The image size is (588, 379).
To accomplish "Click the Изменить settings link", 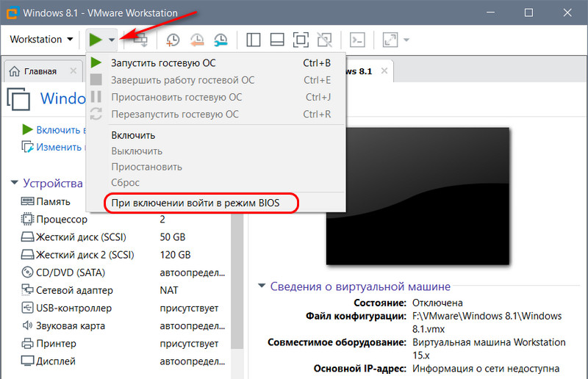I will [x=54, y=147].
